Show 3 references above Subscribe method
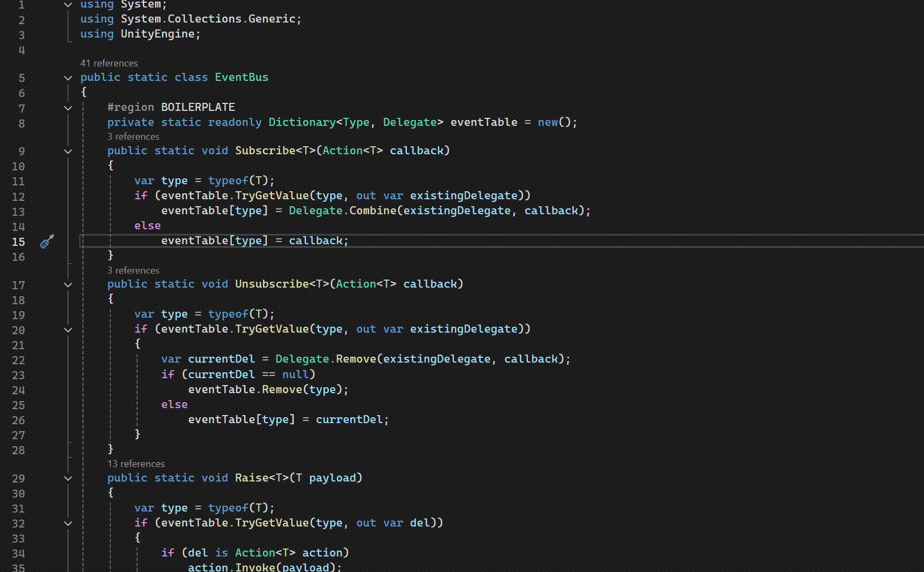 click(133, 137)
